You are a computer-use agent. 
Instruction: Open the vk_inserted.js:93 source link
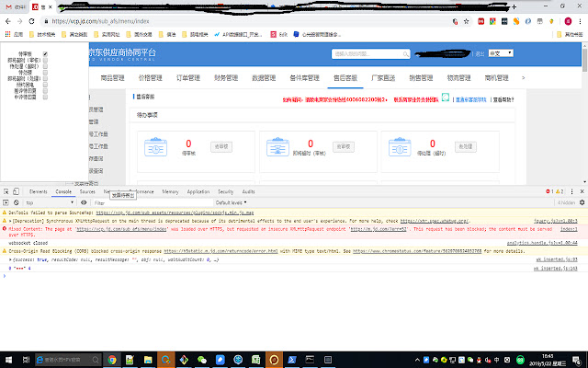557,259
